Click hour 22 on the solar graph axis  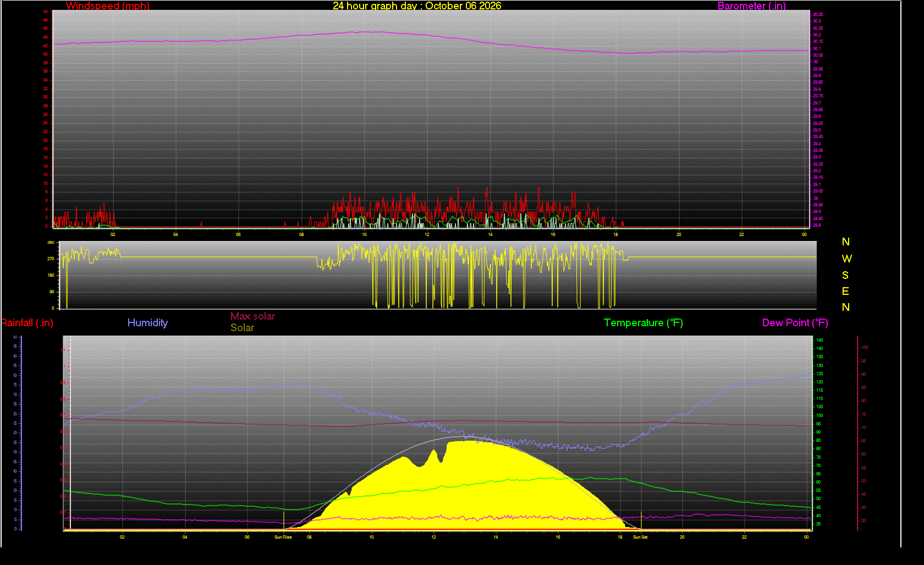click(744, 537)
